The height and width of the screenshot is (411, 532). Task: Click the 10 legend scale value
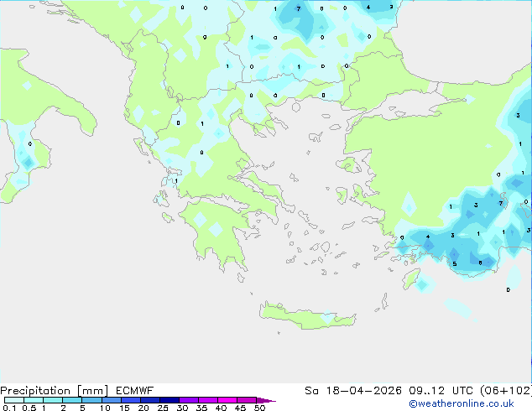(x=105, y=408)
